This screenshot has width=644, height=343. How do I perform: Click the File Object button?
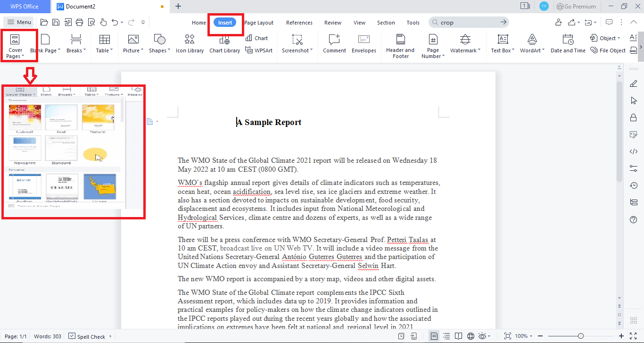click(x=607, y=50)
